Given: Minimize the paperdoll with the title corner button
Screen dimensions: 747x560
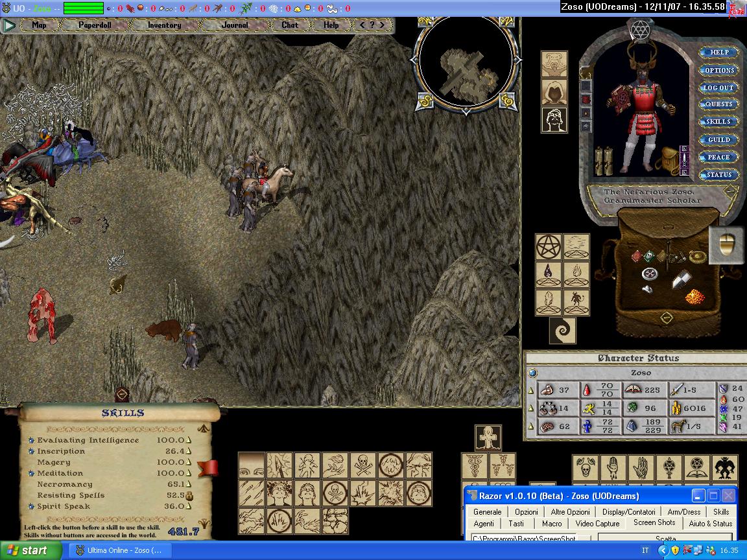Looking at the screenshot, I should pyautogui.click(x=729, y=192).
